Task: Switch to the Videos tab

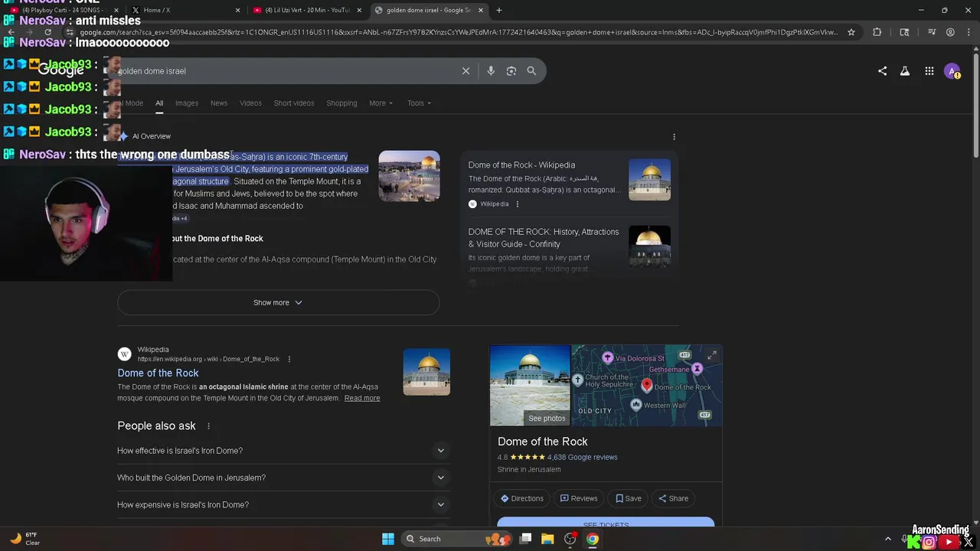Action: [x=250, y=103]
